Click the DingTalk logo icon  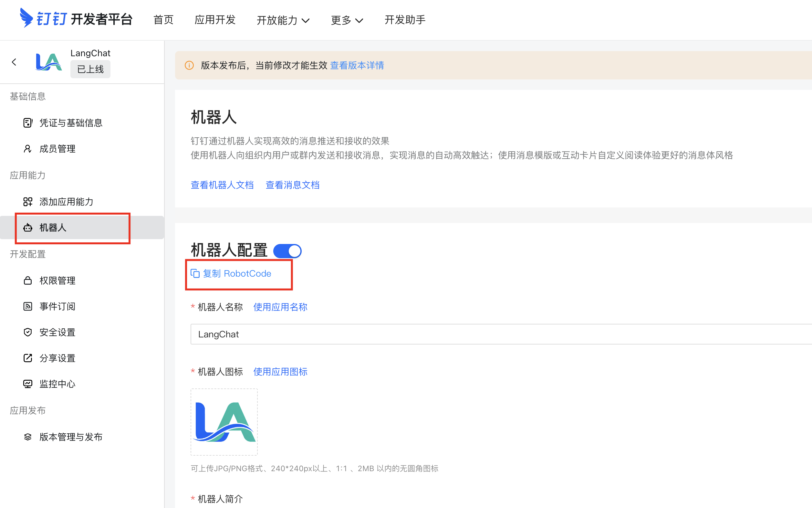tap(26, 18)
